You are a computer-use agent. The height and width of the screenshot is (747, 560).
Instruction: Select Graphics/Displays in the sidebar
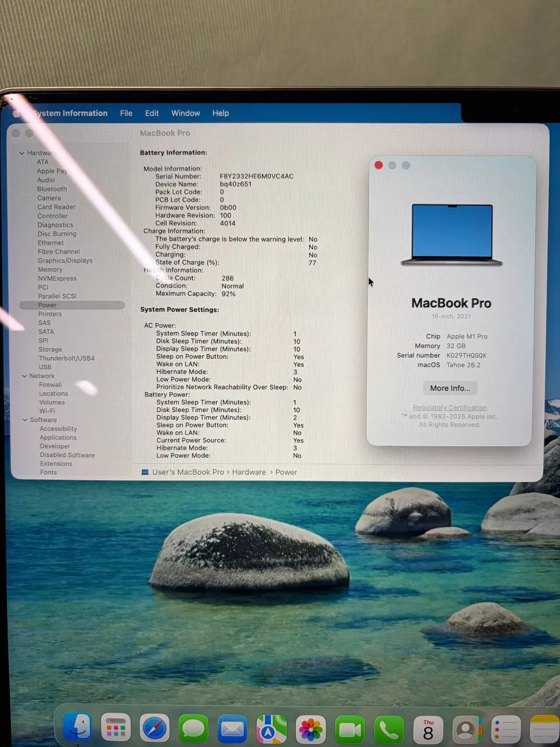[x=65, y=261]
